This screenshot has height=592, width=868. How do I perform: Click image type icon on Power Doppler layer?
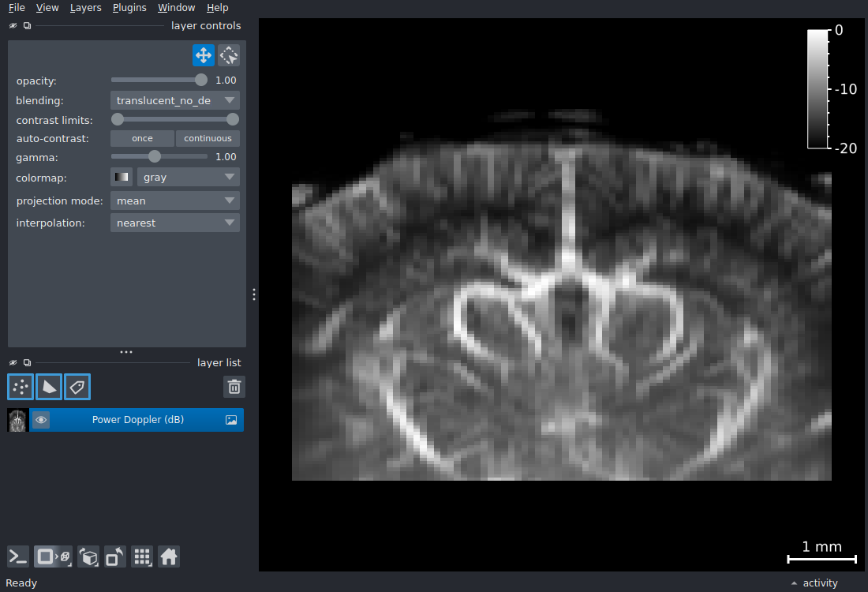coord(231,420)
